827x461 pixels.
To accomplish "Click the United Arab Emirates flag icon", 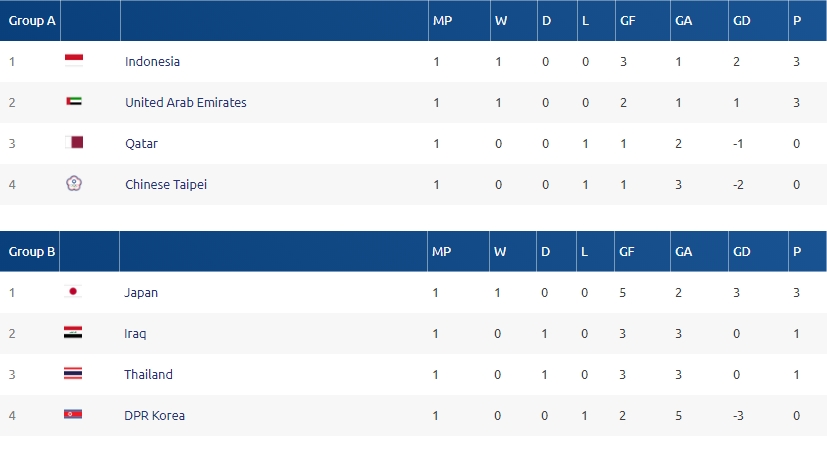I will (73, 102).
